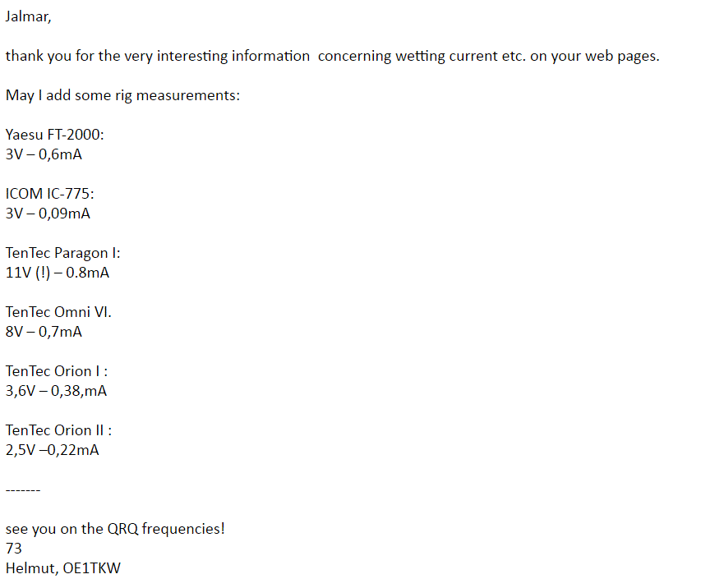Click the dashed separator line
This screenshot has width=724, height=588.
[23, 489]
